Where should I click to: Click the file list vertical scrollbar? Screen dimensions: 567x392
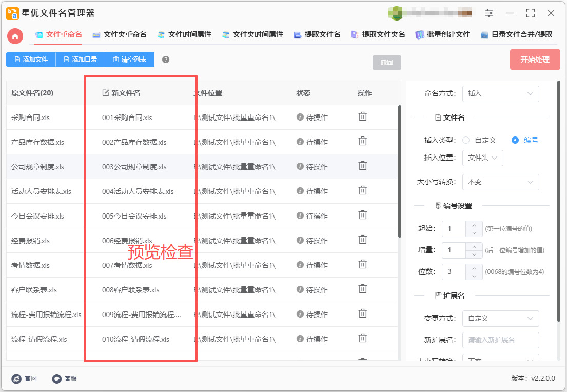(399, 171)
